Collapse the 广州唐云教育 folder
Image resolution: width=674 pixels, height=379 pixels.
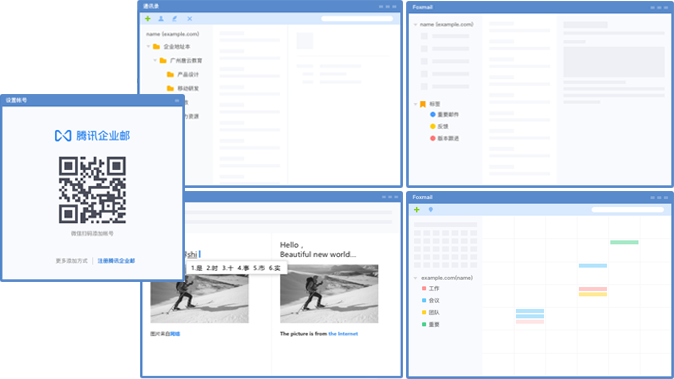[155, 61]
